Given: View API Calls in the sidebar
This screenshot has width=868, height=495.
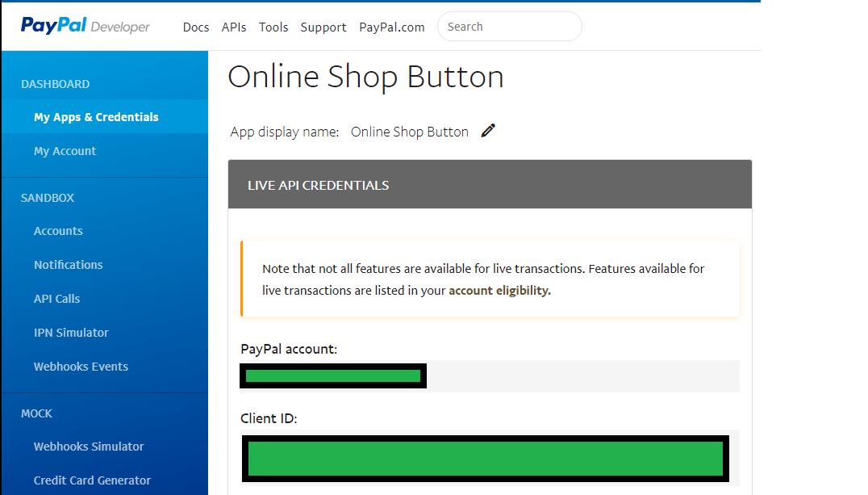Looking at the screenshot, I should 56,298.
